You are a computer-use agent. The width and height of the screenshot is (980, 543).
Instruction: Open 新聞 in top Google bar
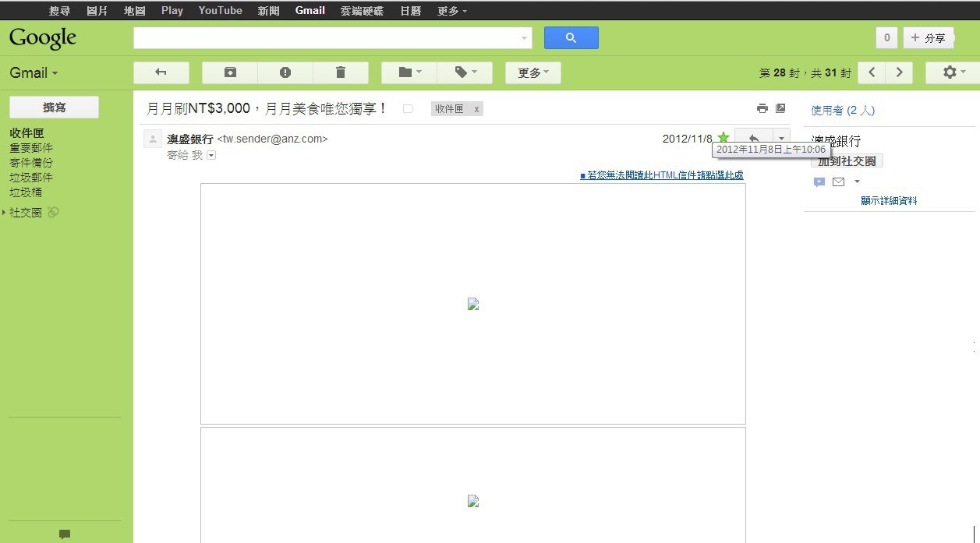tap(268, 11)
